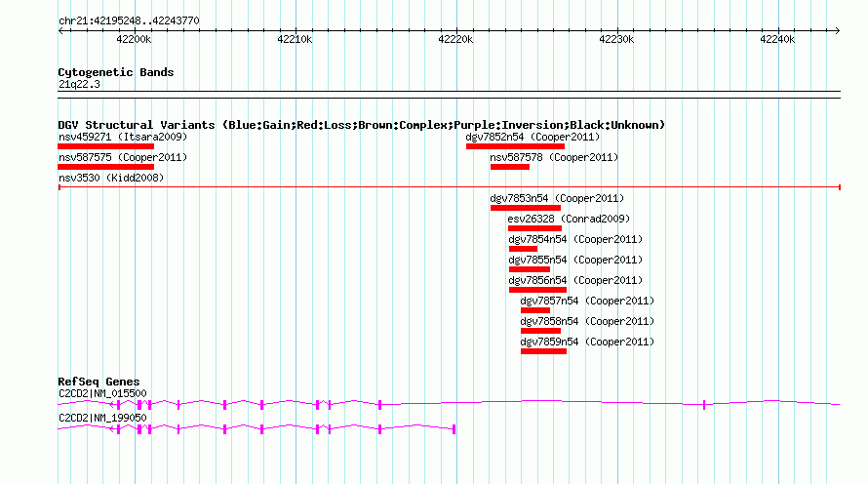Click the DGV Structural Variants track title
Viewport: 868px width, 484px height.
(362, 125)
